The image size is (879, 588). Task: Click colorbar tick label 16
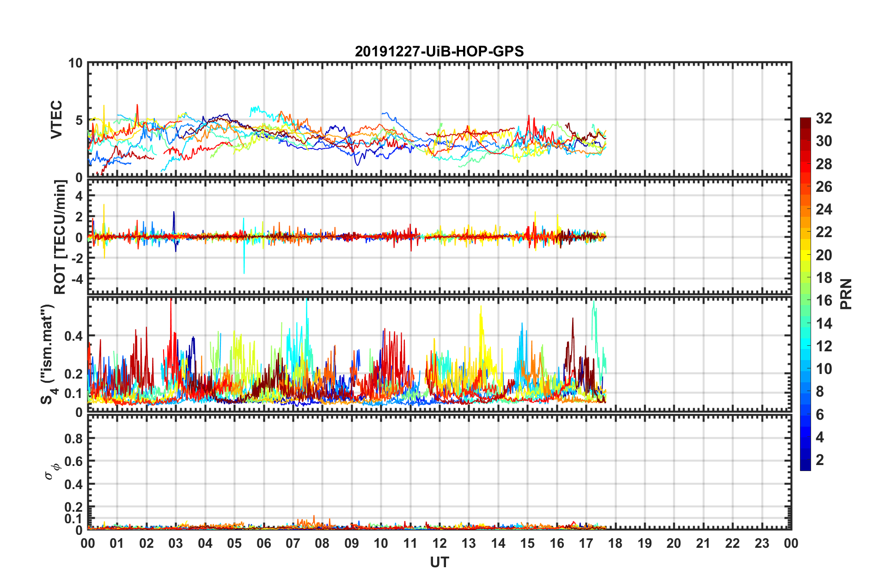tap(824, 301)
